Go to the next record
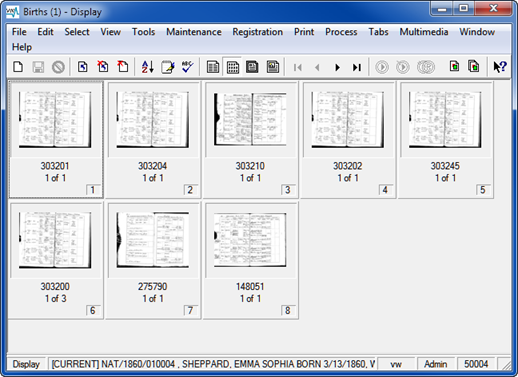Image resolution: width=518 pixels, height=377 pixels. point(337,68)
